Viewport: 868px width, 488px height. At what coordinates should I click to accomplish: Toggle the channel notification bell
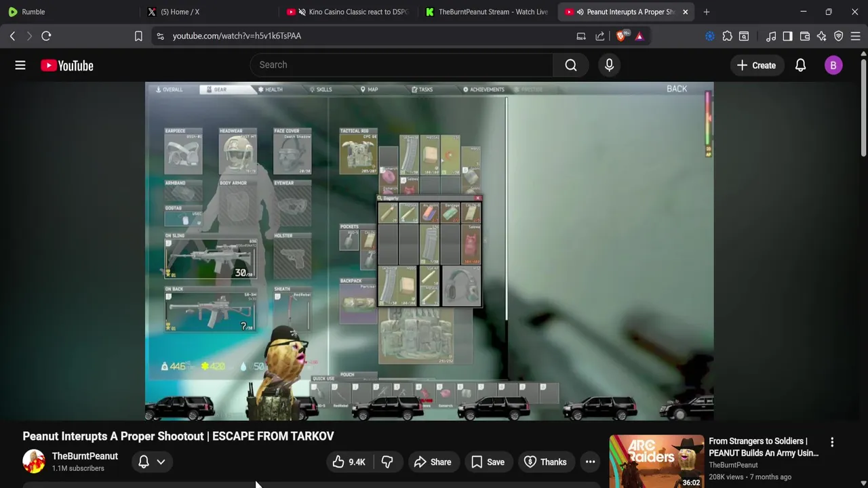point(144,462)
